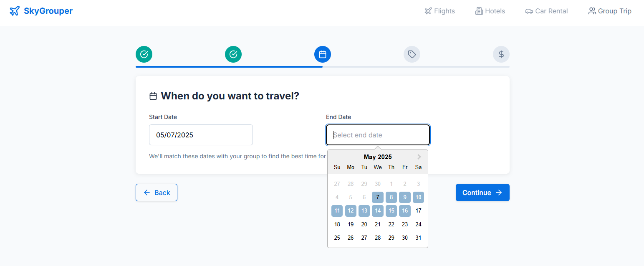The width and height of the screenshot is (644, 266).
Task: Pick May 24 as end date
Action: tap(418, 224)
